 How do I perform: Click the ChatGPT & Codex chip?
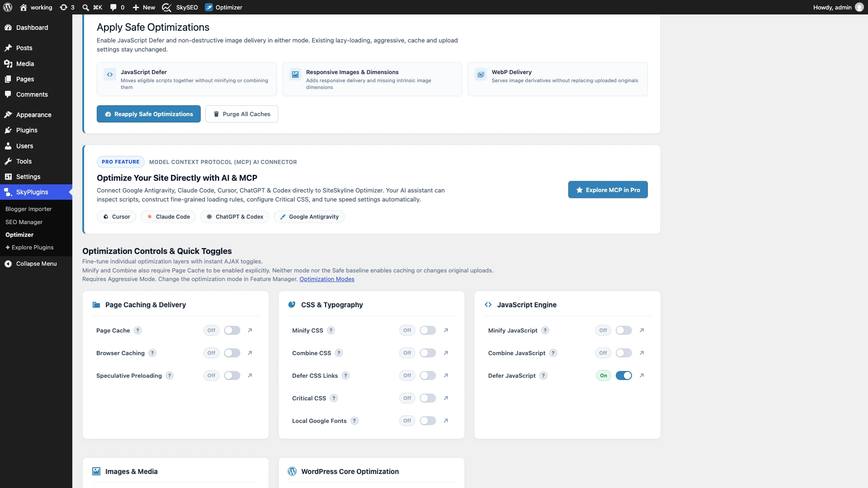[x=235, y=216]
